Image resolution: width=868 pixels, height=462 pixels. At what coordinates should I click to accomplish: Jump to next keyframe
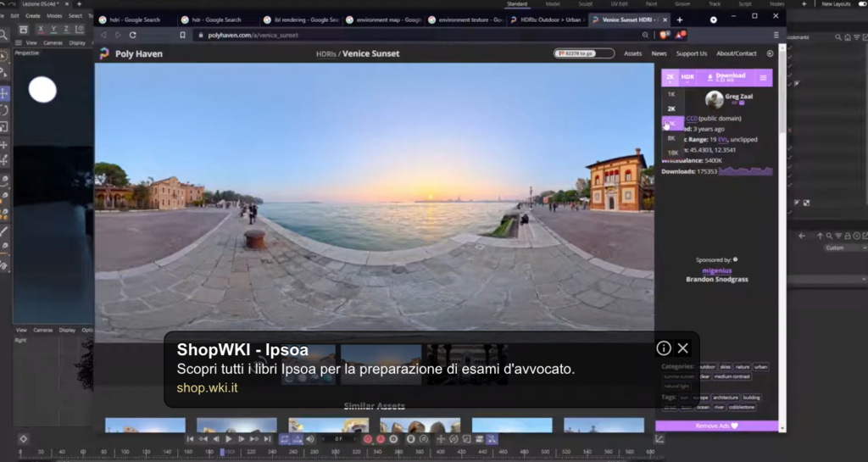(254, 439)
